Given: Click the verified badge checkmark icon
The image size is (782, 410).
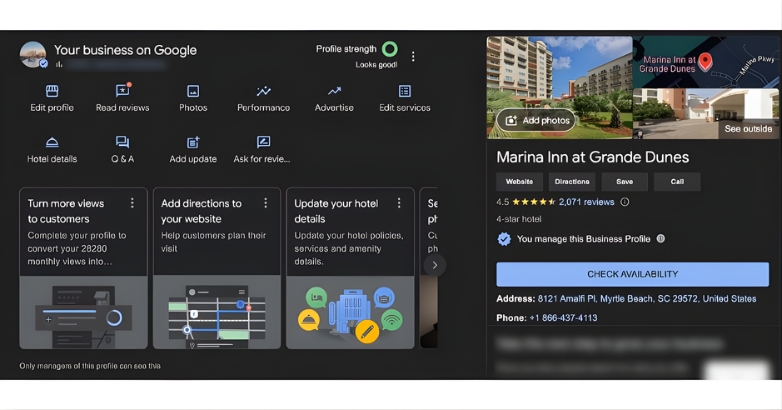Looking at the screenshot, I should 504,239.
